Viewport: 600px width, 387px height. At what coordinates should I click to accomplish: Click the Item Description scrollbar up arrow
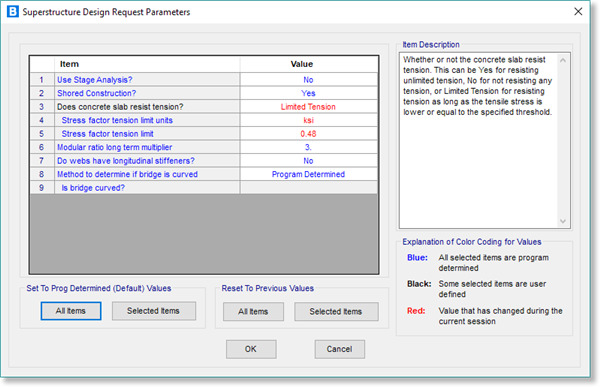pos(562,60)
